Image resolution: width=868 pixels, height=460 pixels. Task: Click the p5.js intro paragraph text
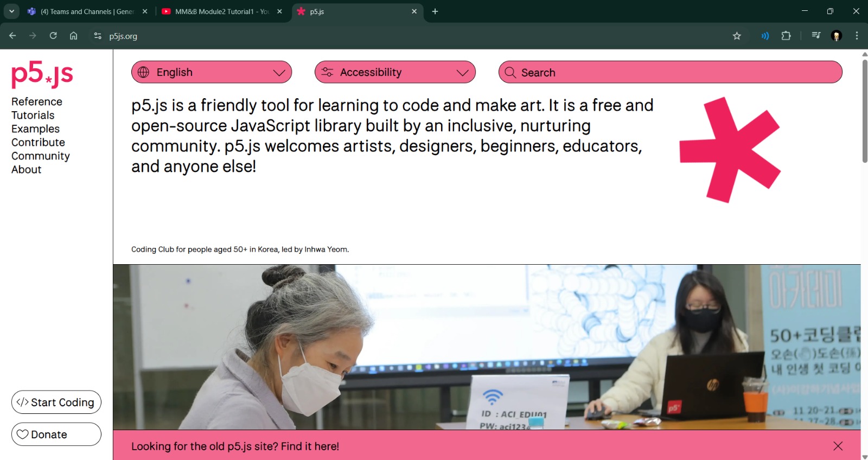click(392, 136)
